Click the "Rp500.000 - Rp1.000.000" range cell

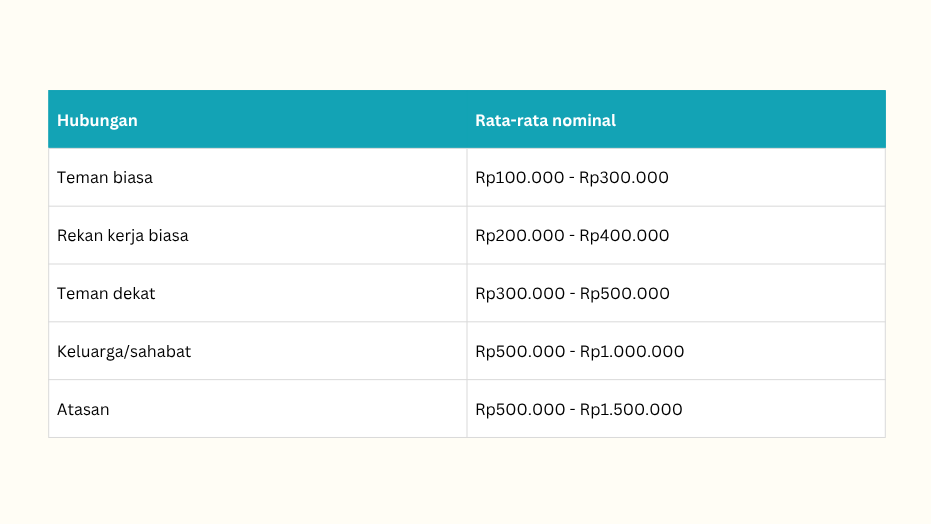coord(579,352)
